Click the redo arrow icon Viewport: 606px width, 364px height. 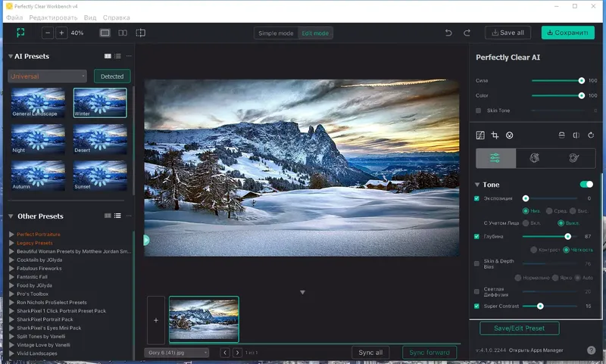467,33
